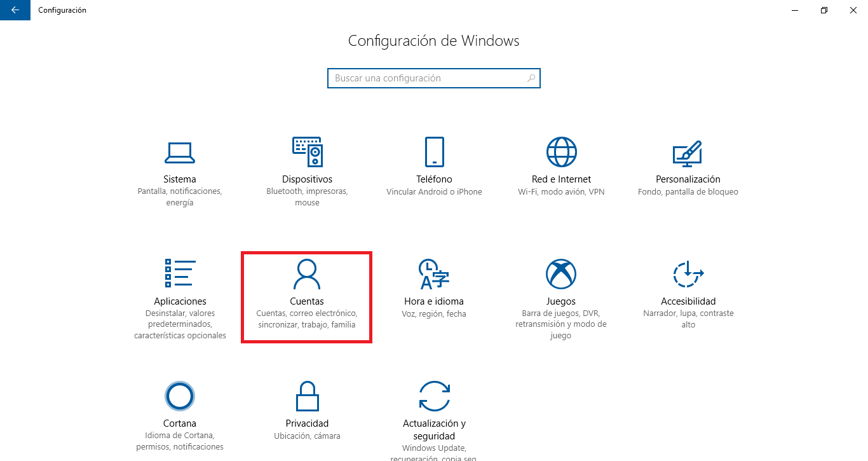Open the Cuentas person icon
Viewport: 868px width, 461px height.
(x=307, y=274)
